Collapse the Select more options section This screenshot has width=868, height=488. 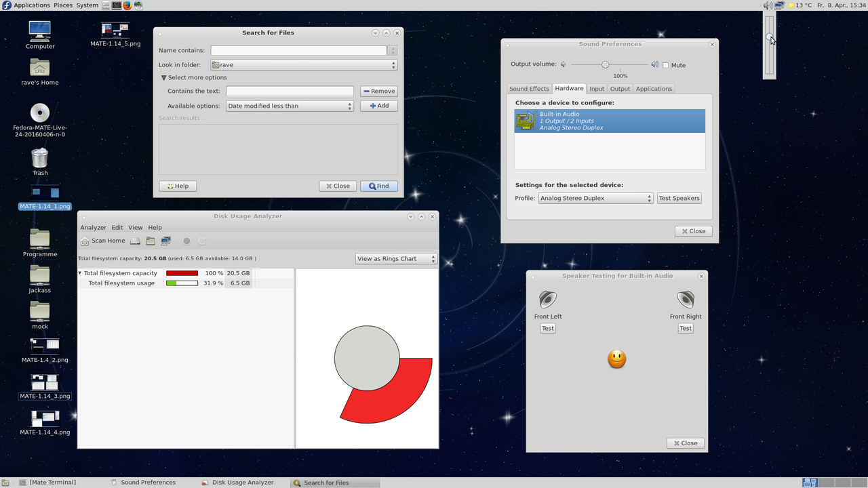164,78
